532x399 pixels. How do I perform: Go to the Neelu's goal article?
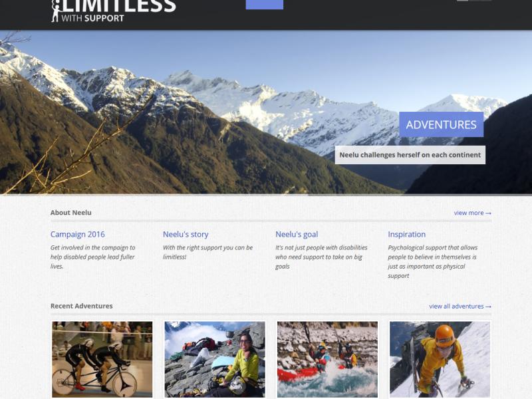pyautogui.click(x=297, y=234)
